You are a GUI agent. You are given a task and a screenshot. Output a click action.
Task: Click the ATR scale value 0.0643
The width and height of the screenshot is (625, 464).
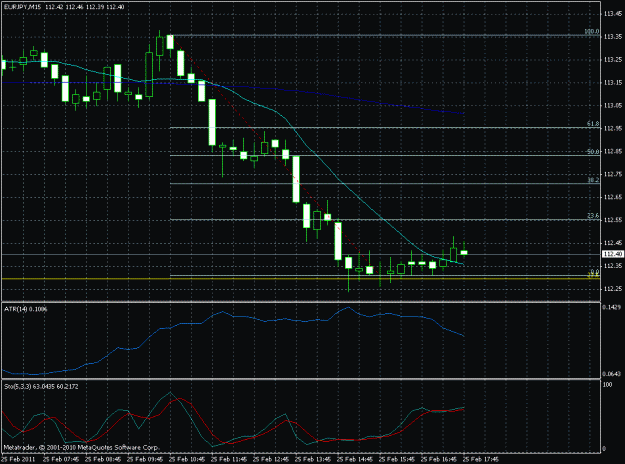[x=612, y=374]
